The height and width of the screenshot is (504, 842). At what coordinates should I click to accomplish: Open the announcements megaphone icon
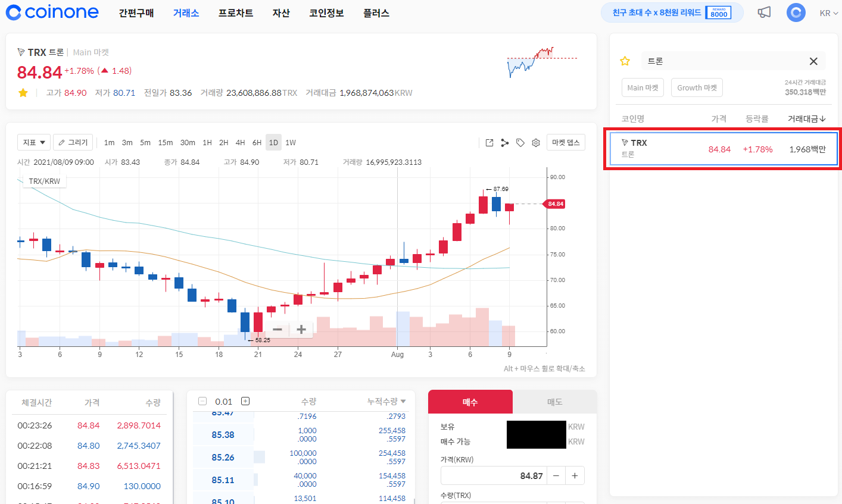click(x=764, y=12)
